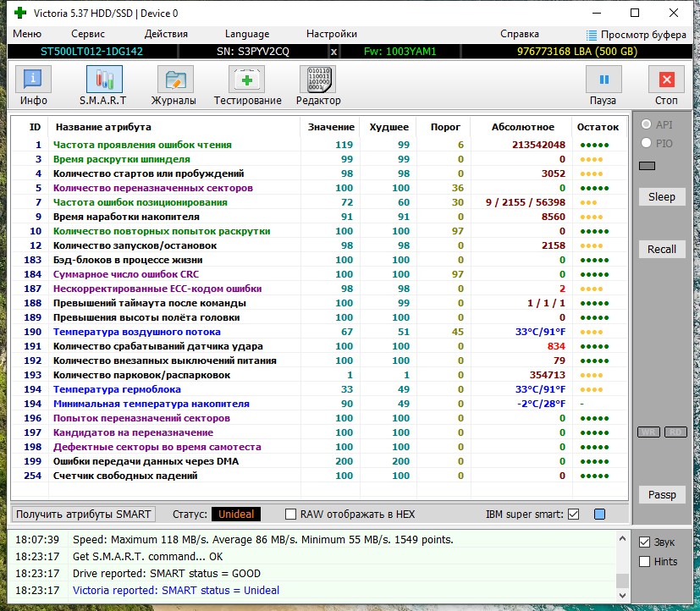Open the Language menu
Image resolution: width=700 pixels, height=611 pixels.
pos(247,34)
